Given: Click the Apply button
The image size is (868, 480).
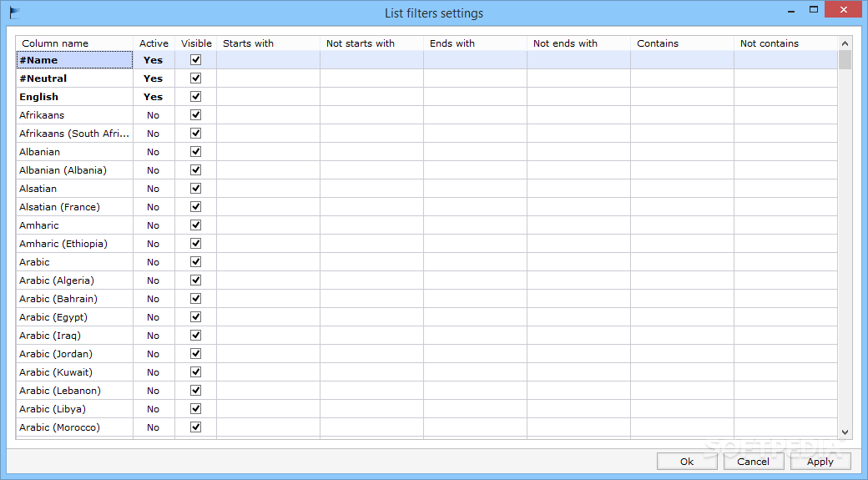Looking at the screenshot, I should (x=820, y=461).
